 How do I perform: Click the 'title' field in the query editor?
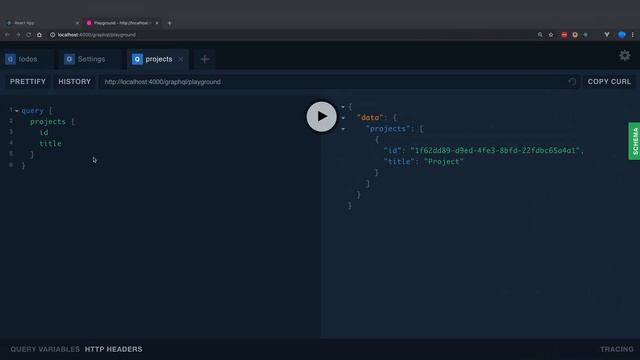point(50,144)
